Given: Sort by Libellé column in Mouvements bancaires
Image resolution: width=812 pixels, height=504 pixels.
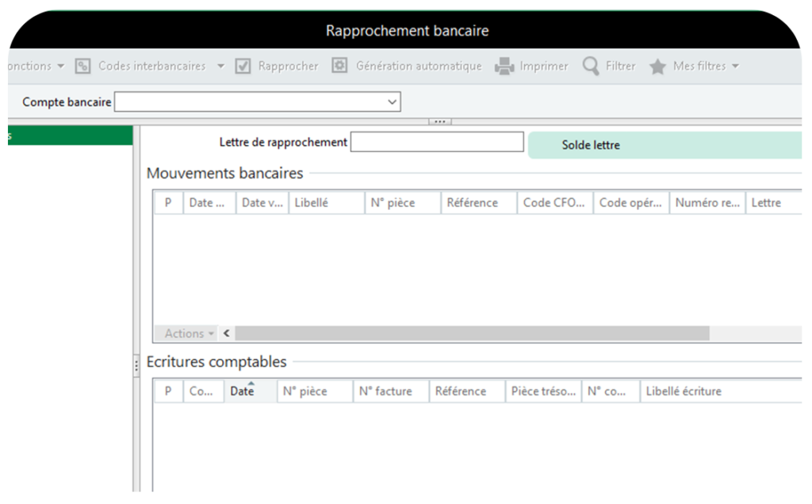Looking at the screenshot, I should [326, 203].
